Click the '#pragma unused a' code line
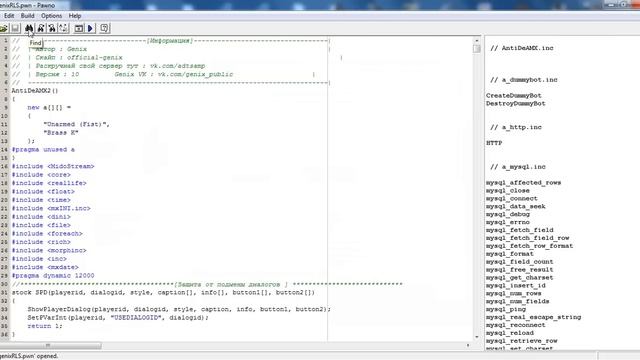This screenshot has width=640, height=360. coord(43,149)
